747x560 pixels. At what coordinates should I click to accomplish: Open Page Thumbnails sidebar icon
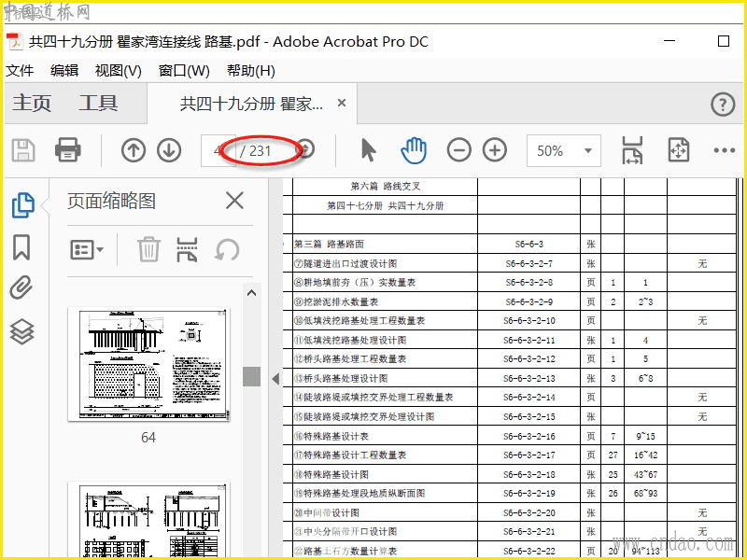22,205
